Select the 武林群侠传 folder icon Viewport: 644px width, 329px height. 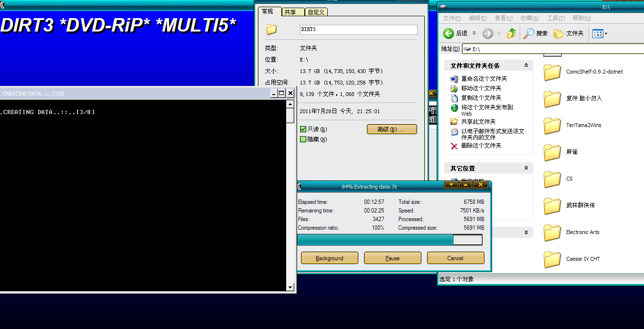coord(552,206)
